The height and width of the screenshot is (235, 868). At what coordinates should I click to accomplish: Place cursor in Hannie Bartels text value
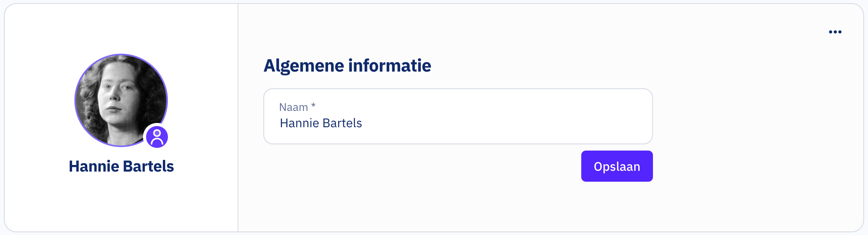pos(321,123)
